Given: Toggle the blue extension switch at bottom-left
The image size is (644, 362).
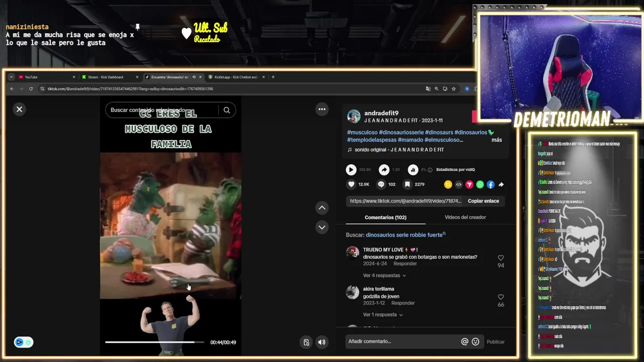Looking at the screenshot, I should point(24,342).
